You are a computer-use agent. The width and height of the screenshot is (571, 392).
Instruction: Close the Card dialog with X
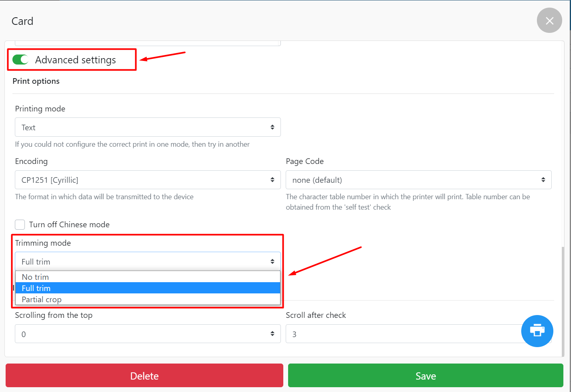[549, 20]
